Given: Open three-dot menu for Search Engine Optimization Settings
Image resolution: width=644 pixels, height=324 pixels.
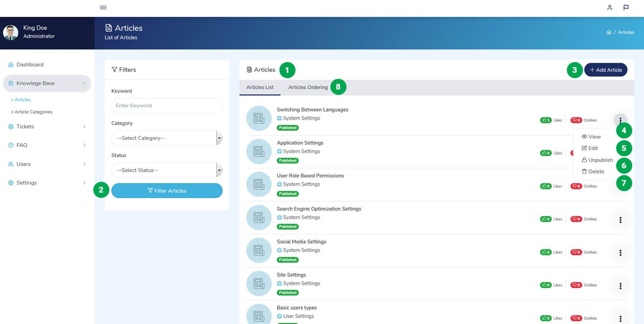Looking at the screenshot, I should point(620,220).
